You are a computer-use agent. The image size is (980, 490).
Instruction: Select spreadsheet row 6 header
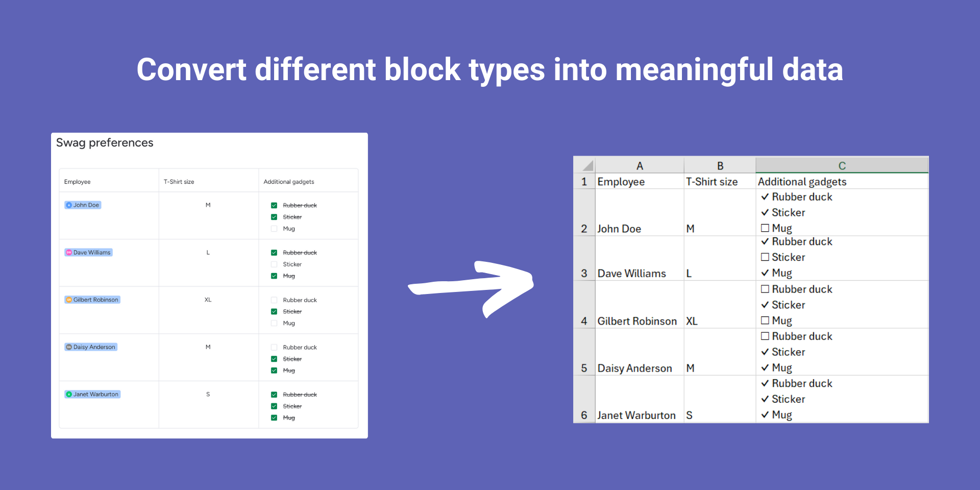pyautogui.click(x=584, y=399)
